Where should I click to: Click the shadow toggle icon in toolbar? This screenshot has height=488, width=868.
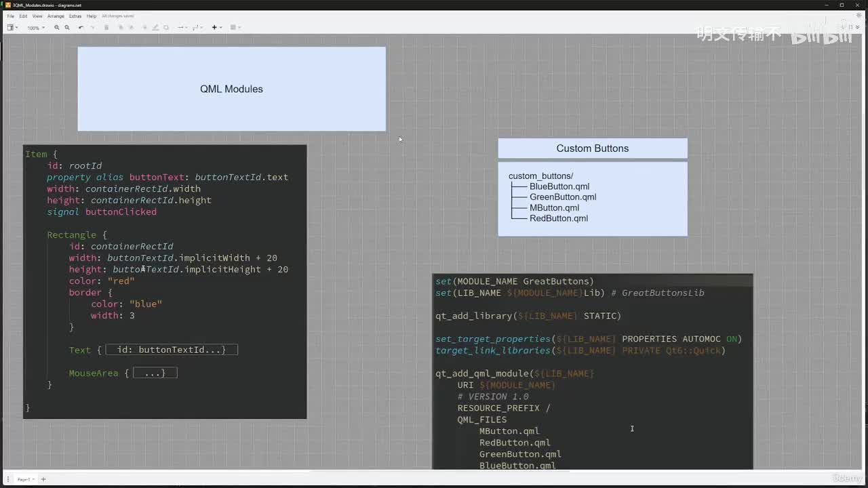tap(166, 28)
